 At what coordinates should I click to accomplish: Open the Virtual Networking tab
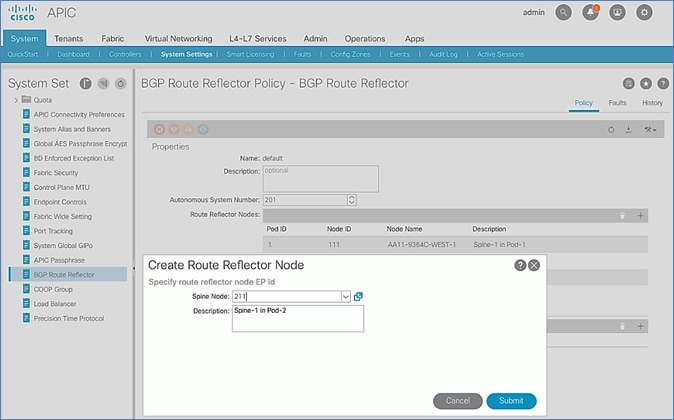pos(178,39)
